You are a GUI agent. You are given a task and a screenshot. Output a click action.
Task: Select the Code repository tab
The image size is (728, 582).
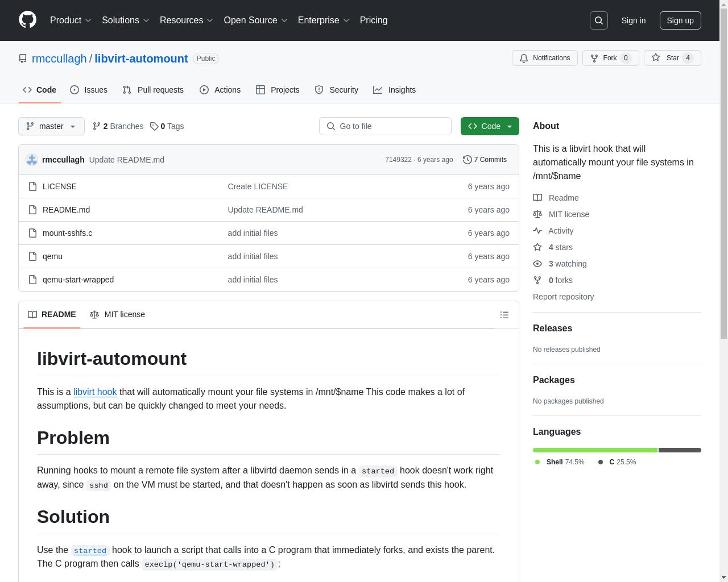click(39, 90)
